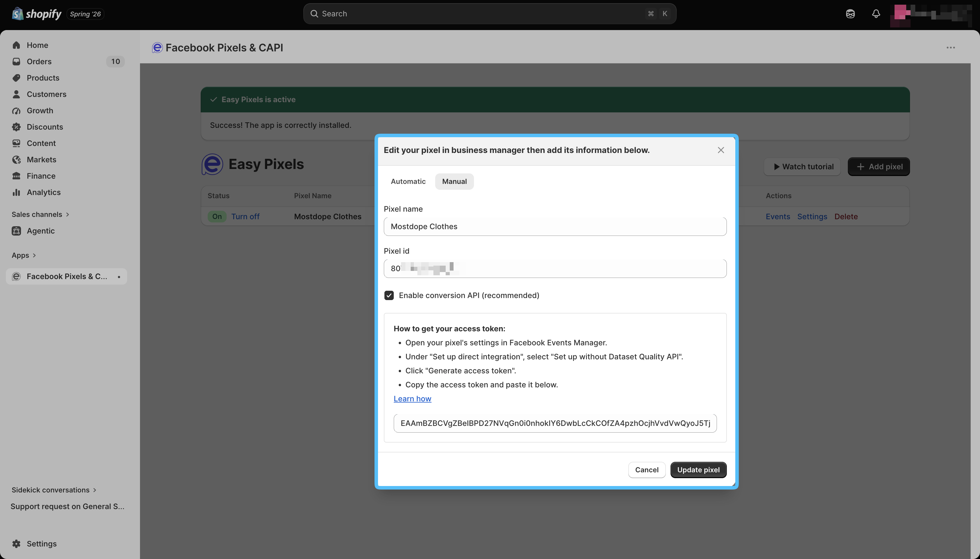
Task: Click the Pixel name input field
Action: click(x=555, y=227)
